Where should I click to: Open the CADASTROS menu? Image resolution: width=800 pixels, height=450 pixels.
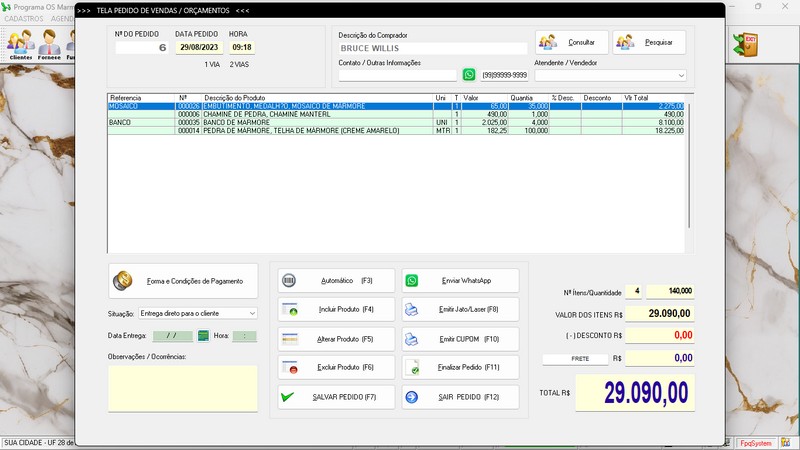tap(24, 19)
